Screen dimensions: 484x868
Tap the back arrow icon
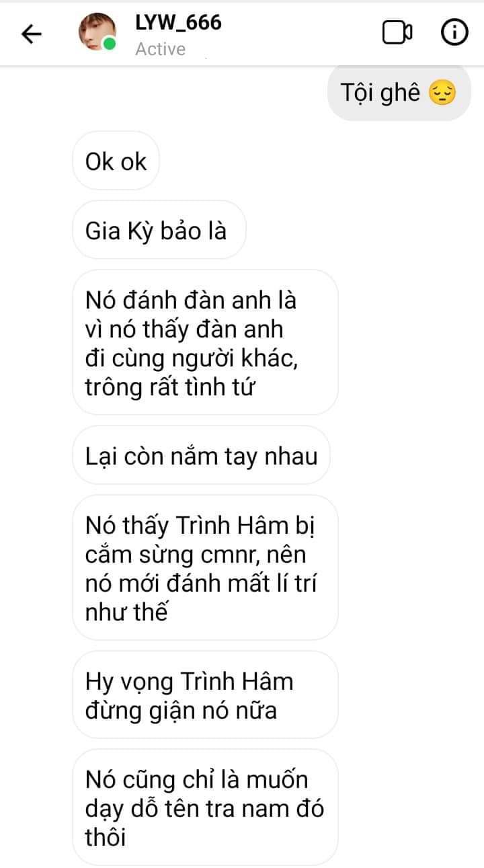[x=32, y=34]
